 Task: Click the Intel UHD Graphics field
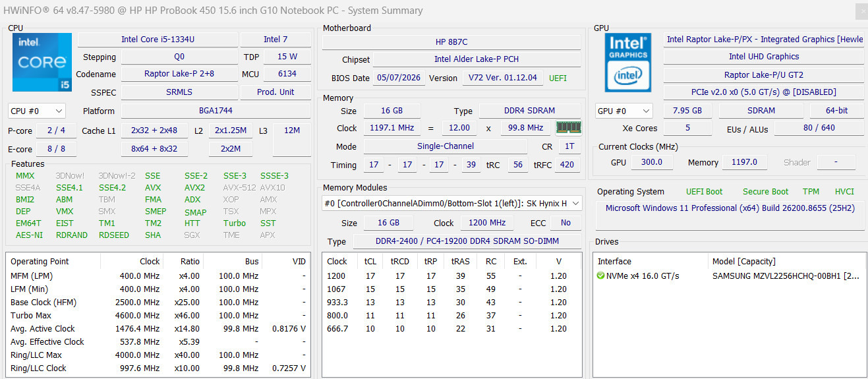click(764, 57)
